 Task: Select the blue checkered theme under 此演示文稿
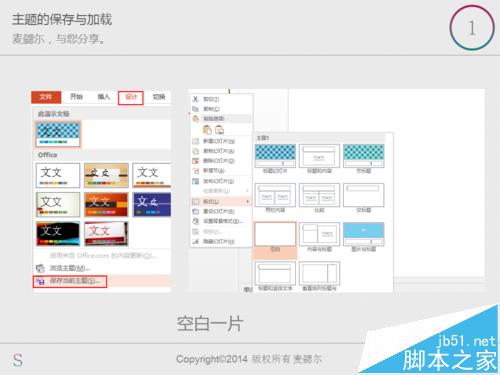point(58,134)
